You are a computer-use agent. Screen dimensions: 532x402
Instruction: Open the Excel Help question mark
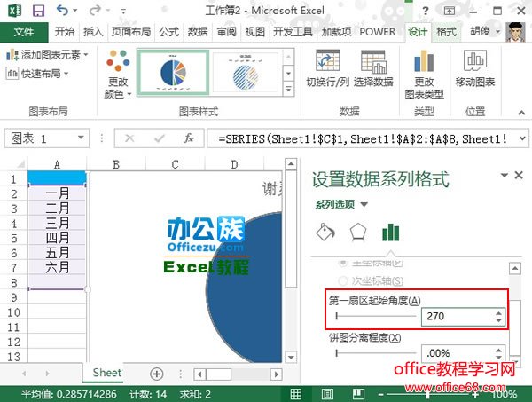[426, 11]
